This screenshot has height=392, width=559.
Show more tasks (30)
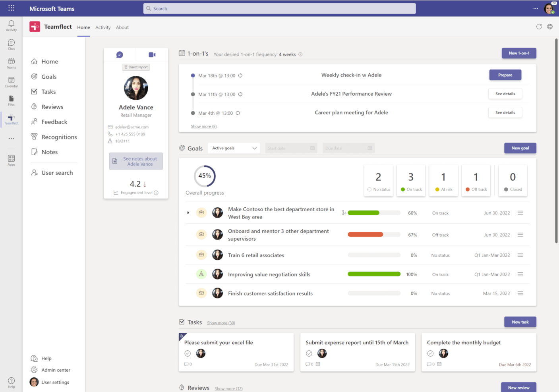click(221, 323)
